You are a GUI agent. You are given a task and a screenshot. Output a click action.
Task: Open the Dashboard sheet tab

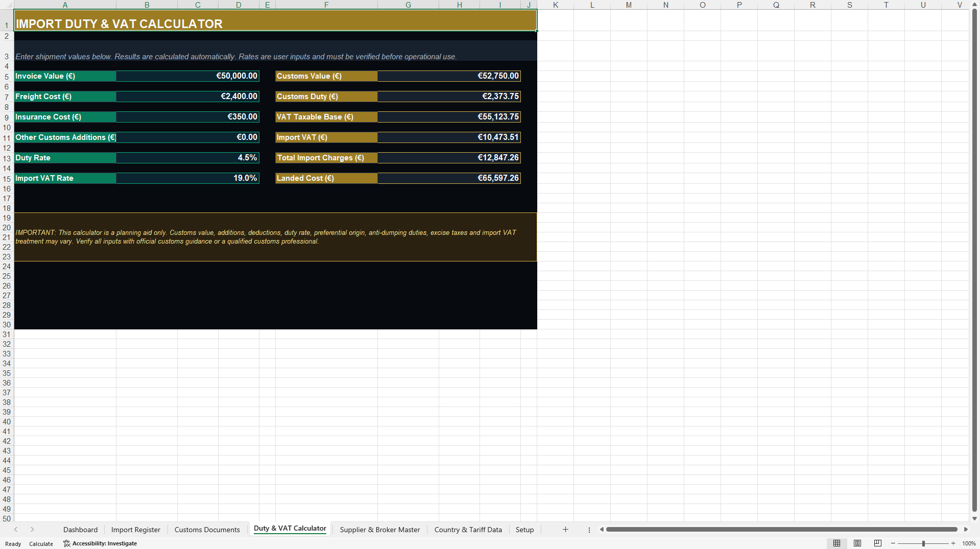coord(80,530)
